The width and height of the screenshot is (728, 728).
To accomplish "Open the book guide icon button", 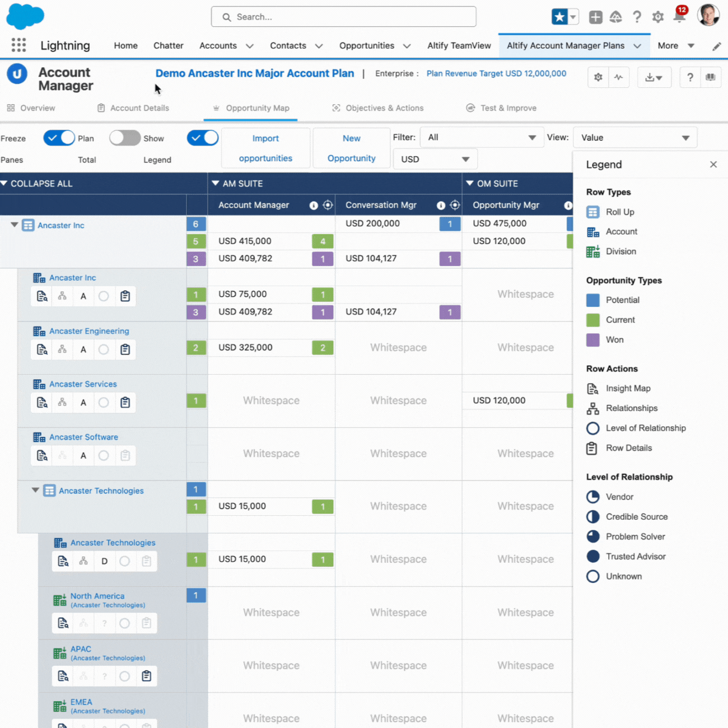I will click(x=711, y=77).
